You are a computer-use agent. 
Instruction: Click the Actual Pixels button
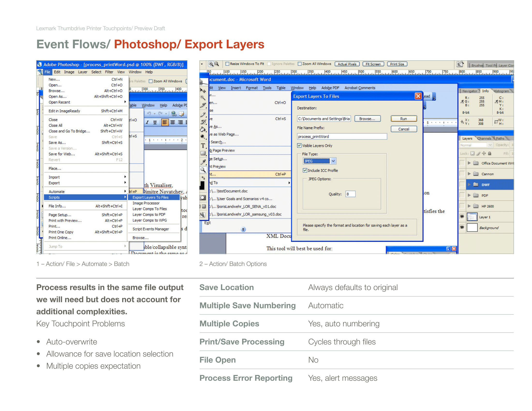pyautogui.click(x=347, y=64)
